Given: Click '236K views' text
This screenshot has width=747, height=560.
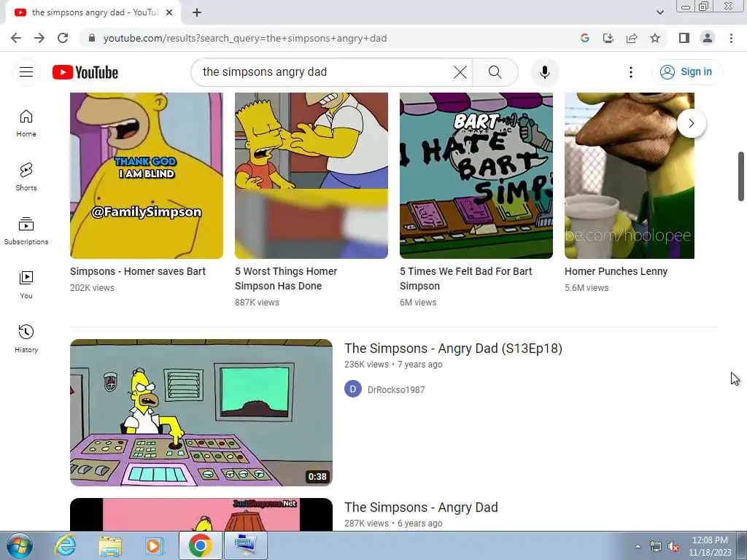Looking at the screenshot, I should tap(366, 365).
